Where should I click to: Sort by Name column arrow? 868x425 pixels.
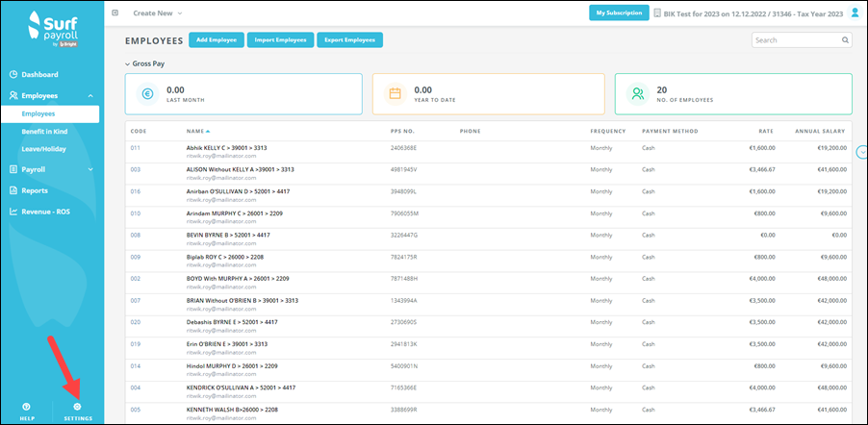click(x=208, y=132)
